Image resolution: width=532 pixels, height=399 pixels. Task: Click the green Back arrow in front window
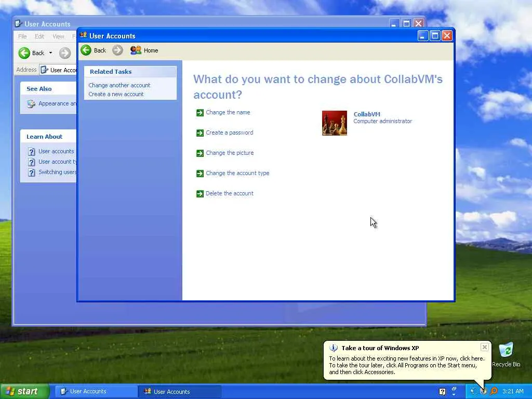[x=86, y=50]
